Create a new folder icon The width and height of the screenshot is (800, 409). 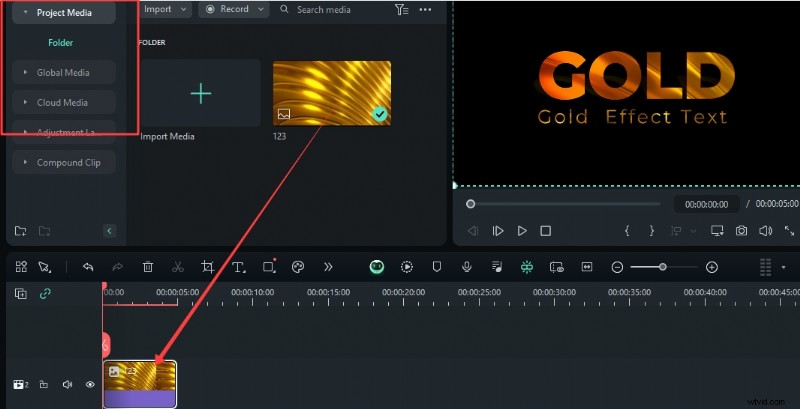[20, 231]
